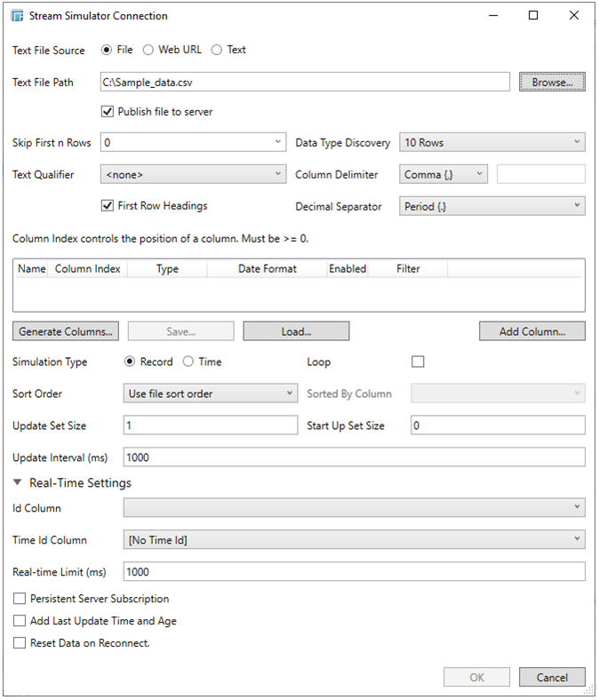Choose Time as the Simulation Type
Screen dimensions: 599x700
pyautogui.click(x=188, y=362)
